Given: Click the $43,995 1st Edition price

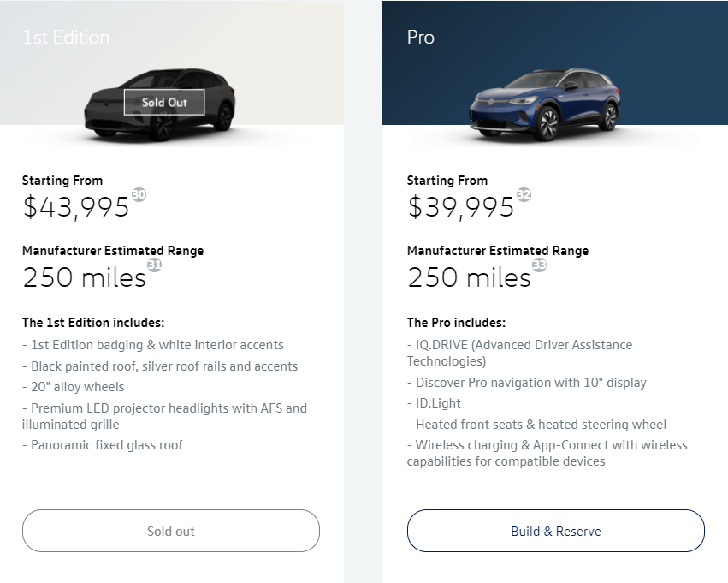Looking at the screenshot, I should click(75, 207).
